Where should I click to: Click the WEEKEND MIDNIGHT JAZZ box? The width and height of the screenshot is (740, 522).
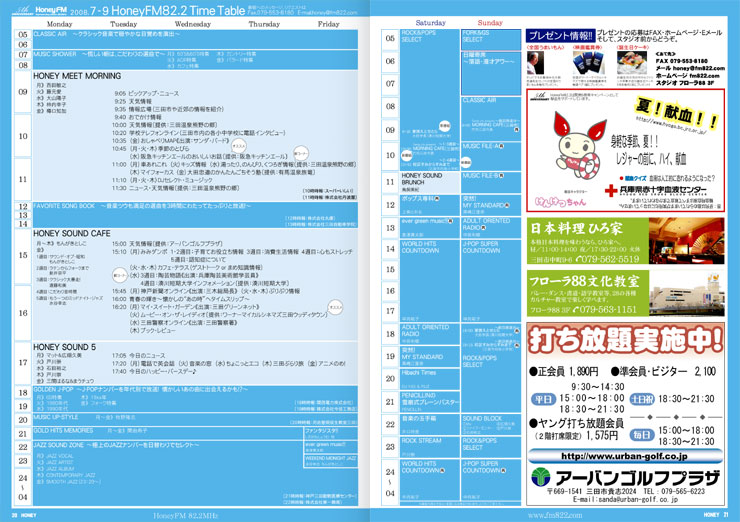click(330, 461)
